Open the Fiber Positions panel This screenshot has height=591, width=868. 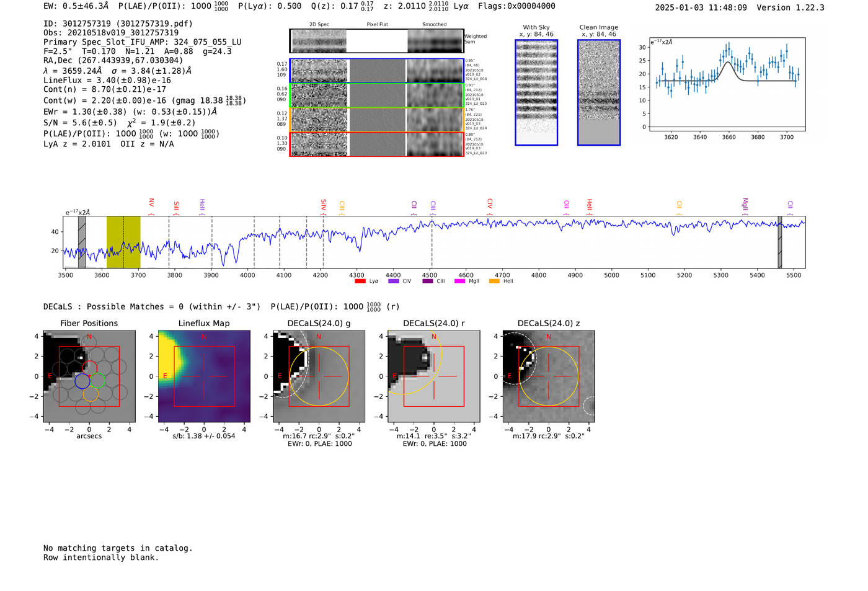click(x=89, y=376)
